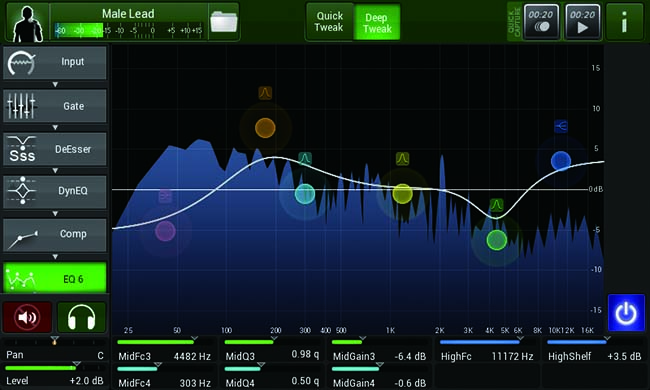Select the EQ 6 module
650x390 pixels.
coord(55,278)
